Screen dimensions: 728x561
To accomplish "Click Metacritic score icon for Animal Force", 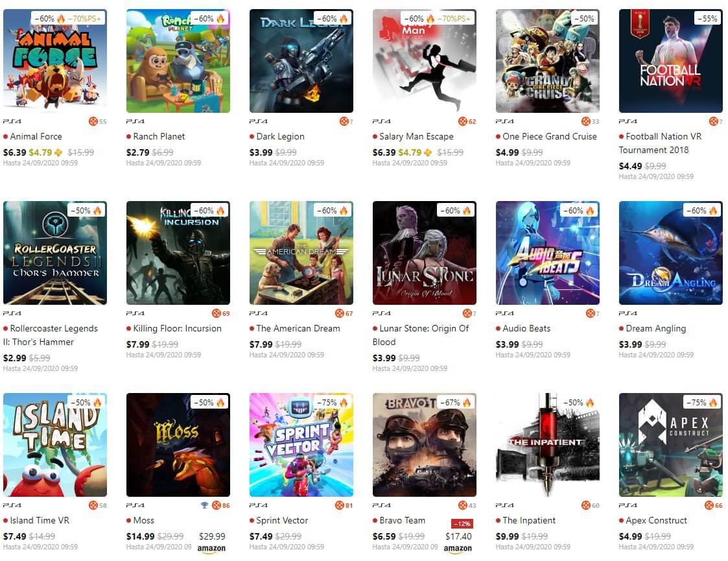I will click(93, 121).
